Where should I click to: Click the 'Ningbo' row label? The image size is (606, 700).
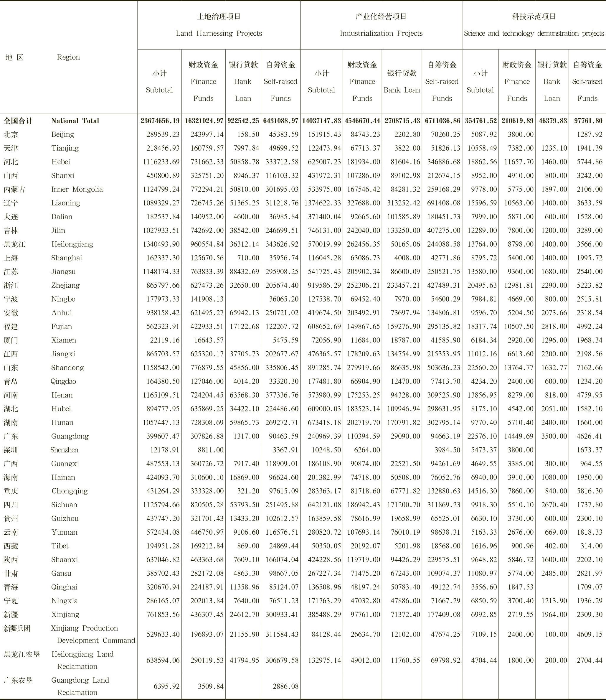[63, 299]
